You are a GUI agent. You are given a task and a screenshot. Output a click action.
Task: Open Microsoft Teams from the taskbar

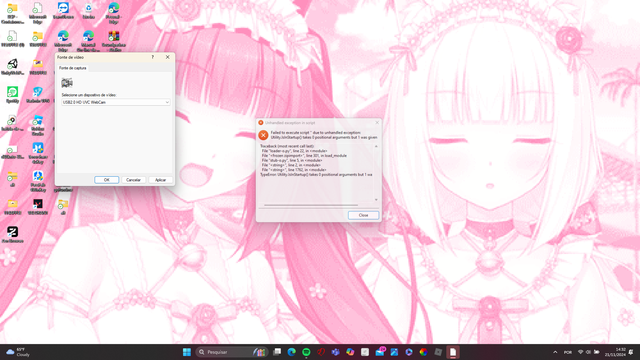[336, 352]
